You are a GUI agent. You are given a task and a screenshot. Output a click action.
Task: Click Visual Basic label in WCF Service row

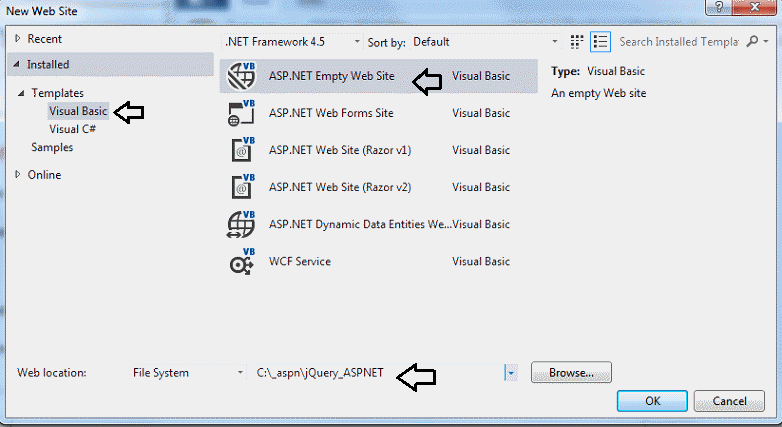[481, 261]
